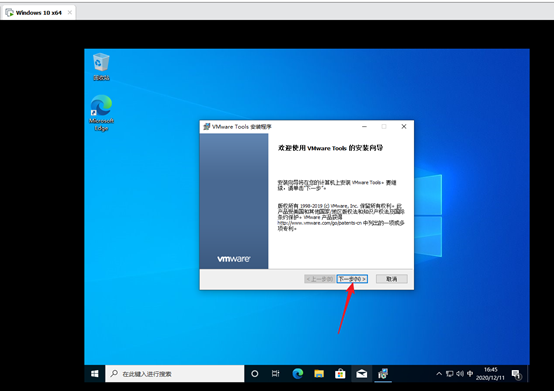Close the VMware Tools setup window

[x=404, y=126]
